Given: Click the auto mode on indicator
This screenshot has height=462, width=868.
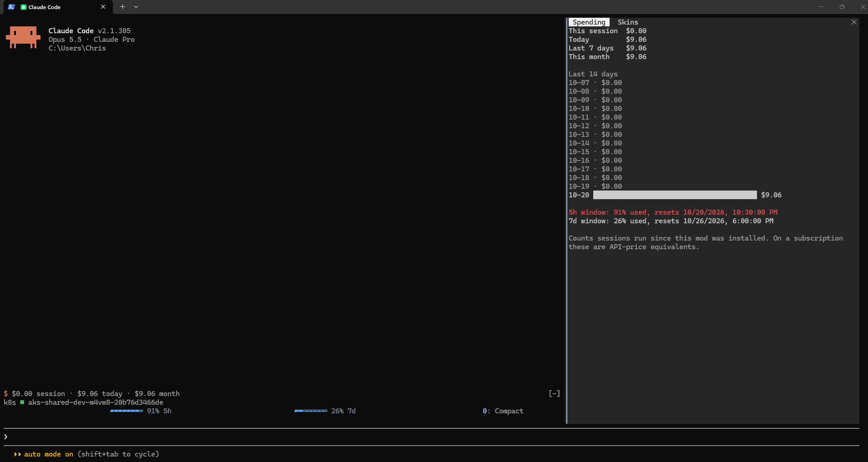Looking at the screenshot, I should pyautogui.click(x=44, y=454).
